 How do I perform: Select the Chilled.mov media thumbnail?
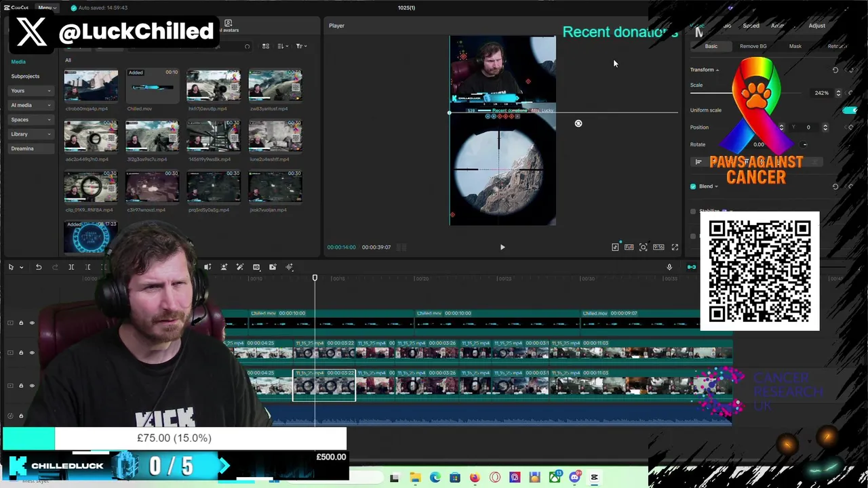point(152,86)
